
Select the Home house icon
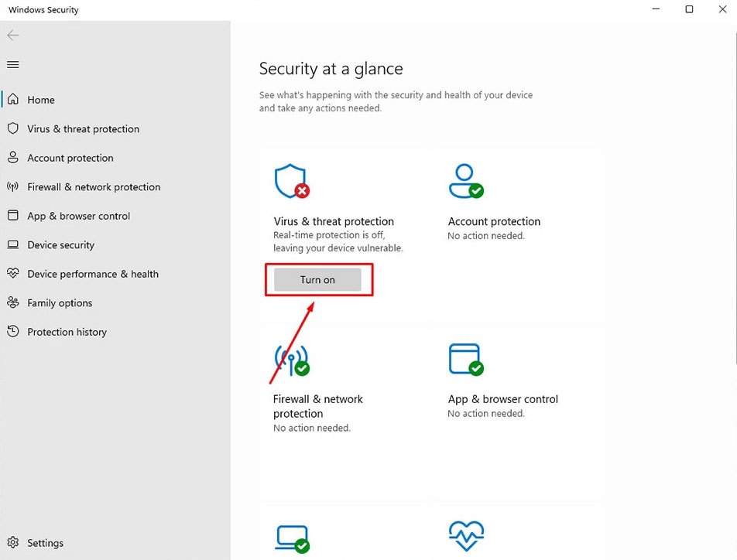coord(12,99)
